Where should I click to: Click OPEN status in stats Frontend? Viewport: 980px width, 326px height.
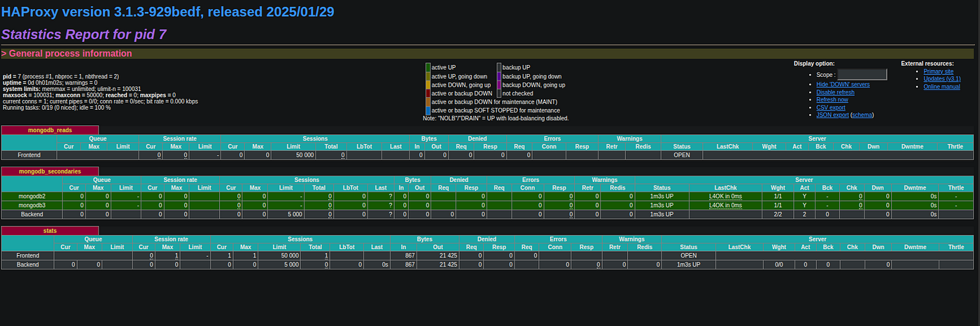[x=687, y=256]
